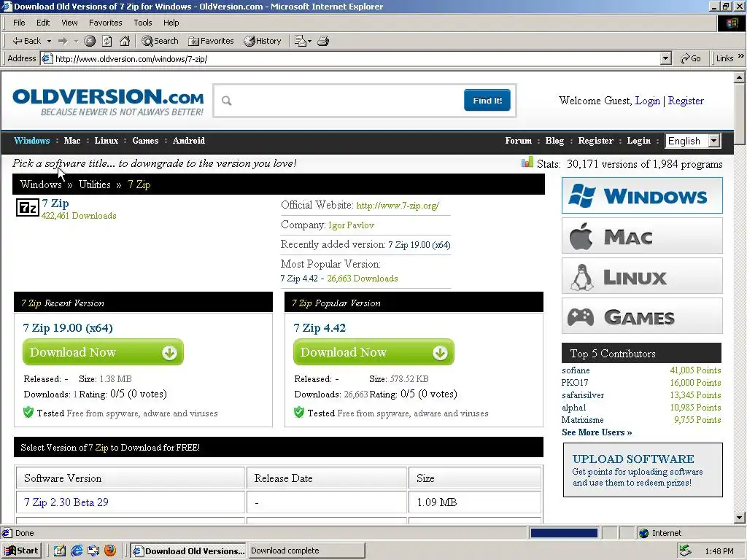Open the View menu

coord(69,23)
